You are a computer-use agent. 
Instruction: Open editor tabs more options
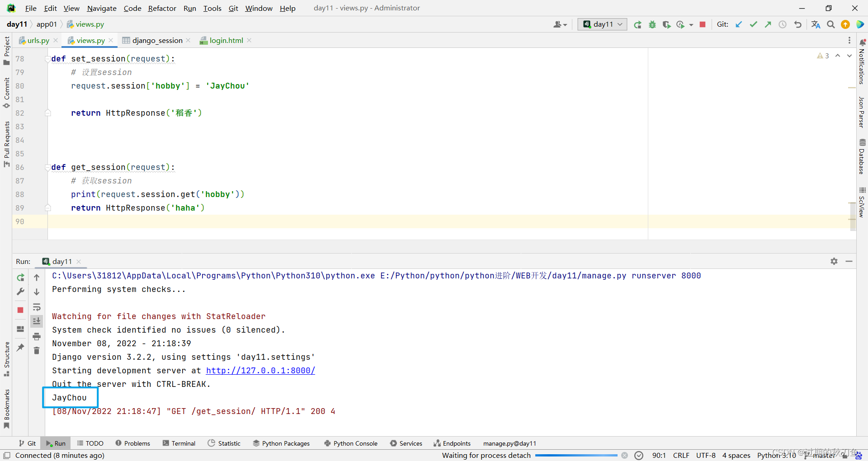coord(849,41)
